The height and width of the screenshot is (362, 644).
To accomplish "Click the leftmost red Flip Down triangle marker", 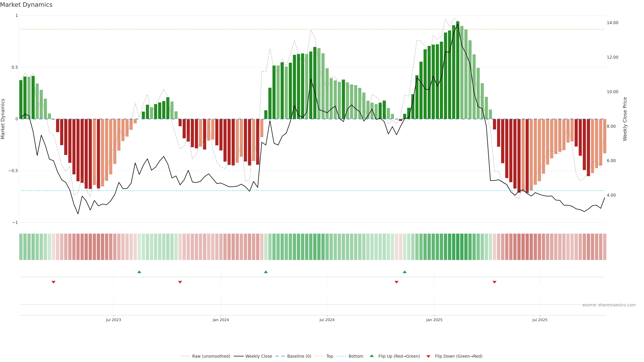I will tap(53, 282).
